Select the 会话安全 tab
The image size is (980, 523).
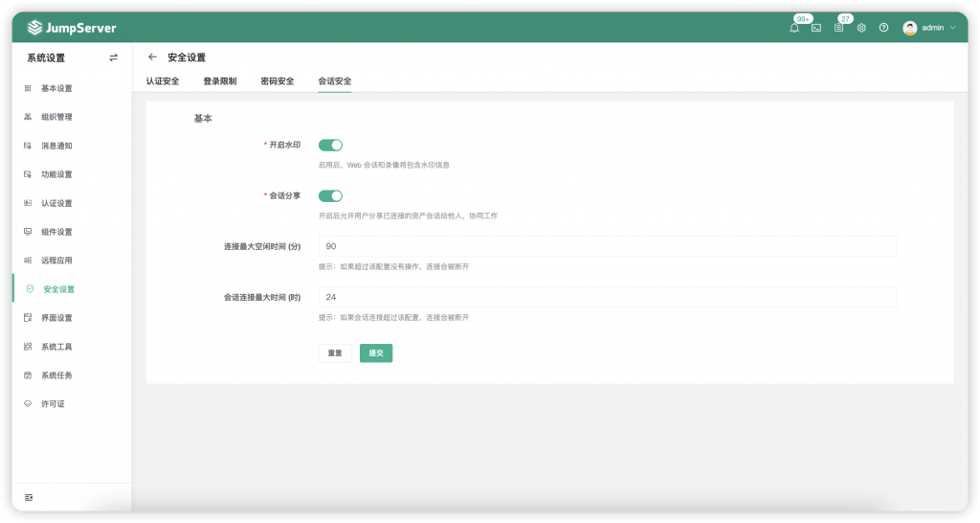coord(335,81)
